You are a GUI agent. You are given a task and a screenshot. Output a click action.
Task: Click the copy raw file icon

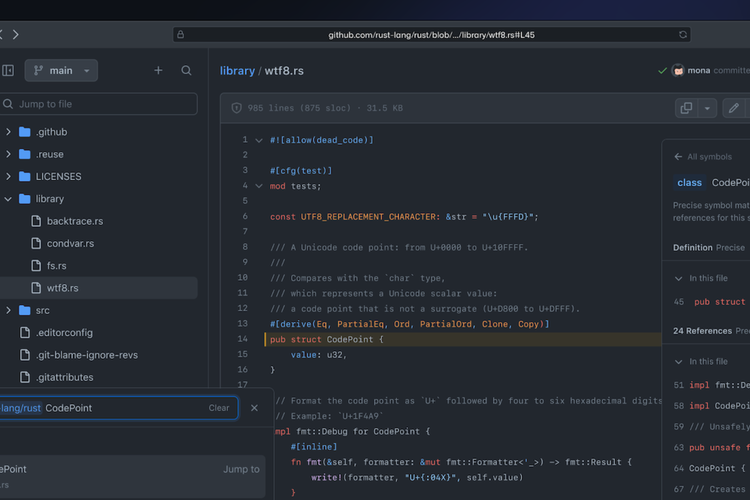(686, 108)
